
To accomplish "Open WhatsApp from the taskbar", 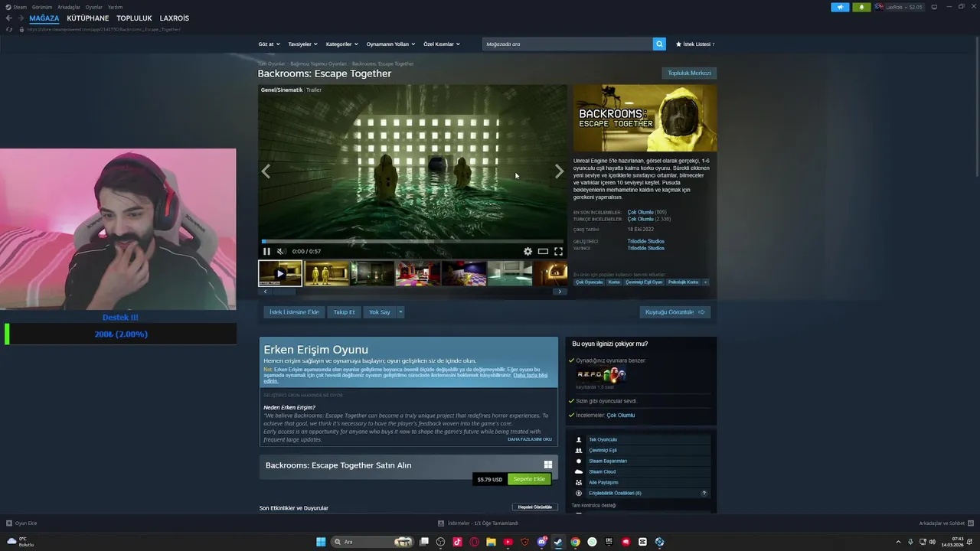I will [x=592, y=542].
